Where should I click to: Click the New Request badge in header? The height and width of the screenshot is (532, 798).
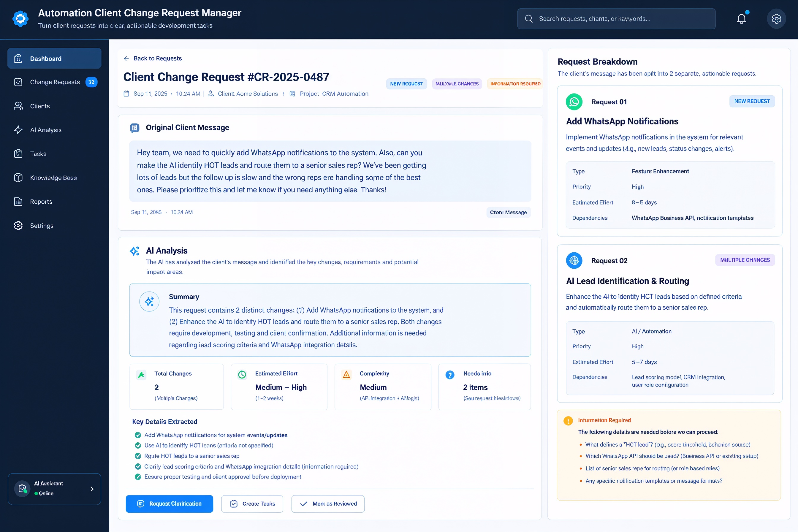coord(406,84)
